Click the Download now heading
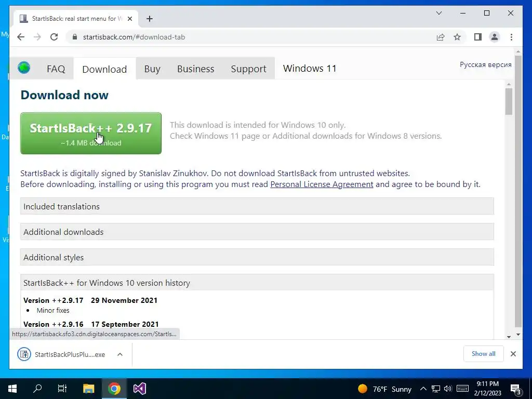The image size is (532, 399). [x=64, y=95]
